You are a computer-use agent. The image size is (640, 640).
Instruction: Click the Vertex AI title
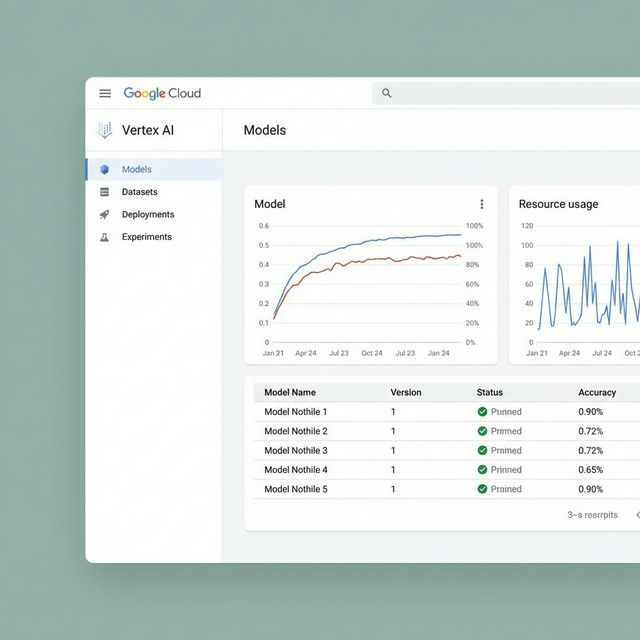[148, 130]
